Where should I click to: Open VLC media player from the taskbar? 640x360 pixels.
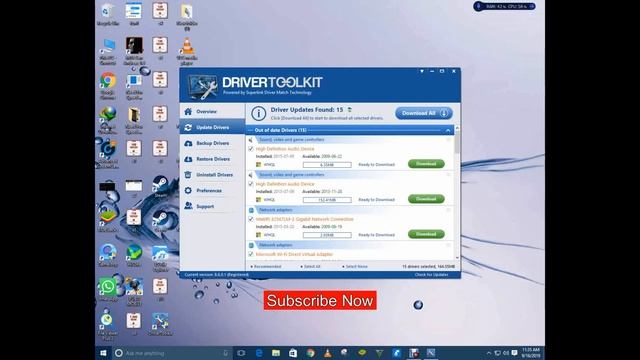pyautogui.click(x=328, y=353)
